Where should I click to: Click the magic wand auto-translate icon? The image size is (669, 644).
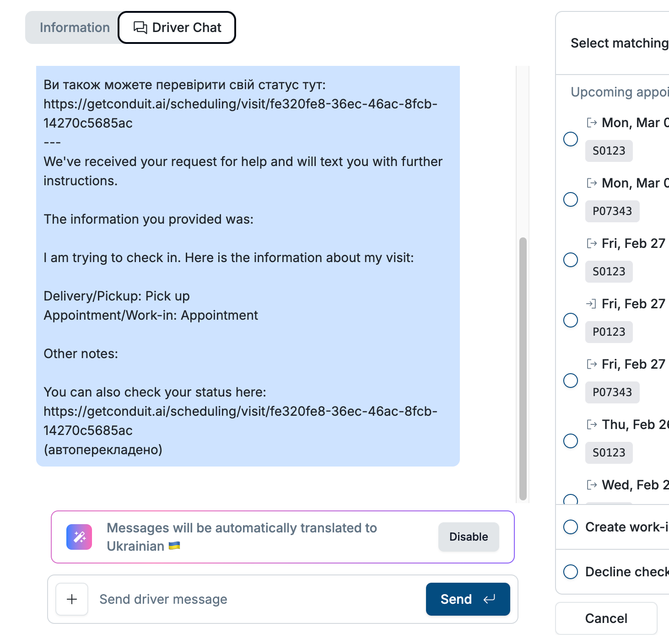[x=79, y=537]
